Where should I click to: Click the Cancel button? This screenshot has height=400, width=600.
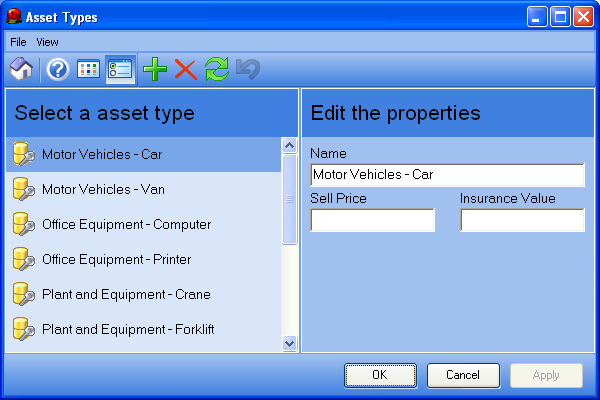(x=463, y=375)
